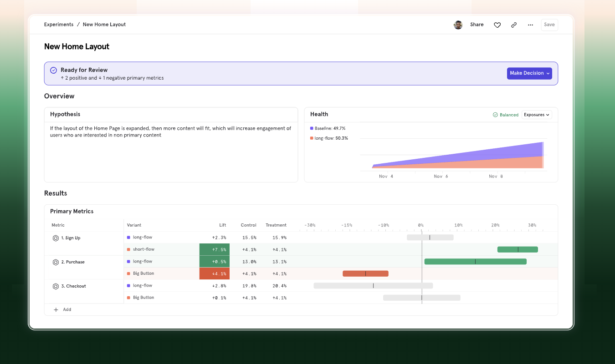The image size is (615, 364).
Task: Open the Make Decision dropdown
Action: pyautogui.click(x=529, y=73)
